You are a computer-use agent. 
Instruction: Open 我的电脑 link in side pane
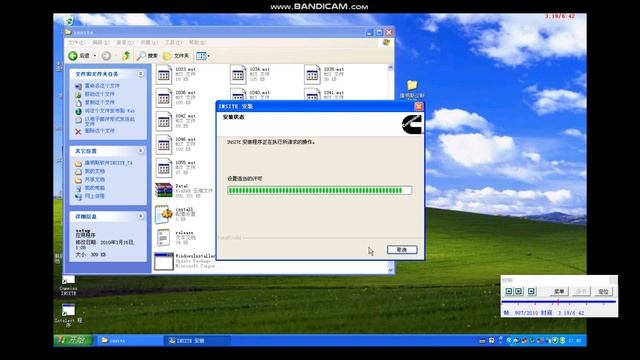click(95, 188)
